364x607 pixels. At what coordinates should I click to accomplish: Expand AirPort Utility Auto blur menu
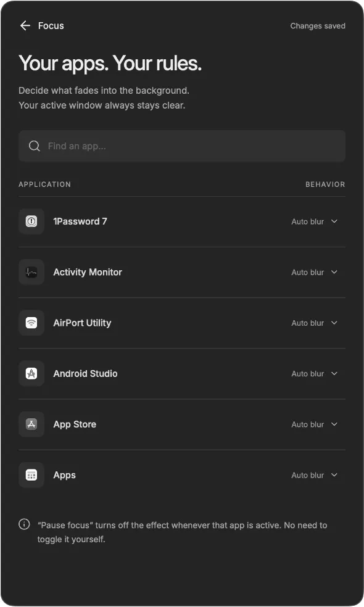tap(315, 323)
